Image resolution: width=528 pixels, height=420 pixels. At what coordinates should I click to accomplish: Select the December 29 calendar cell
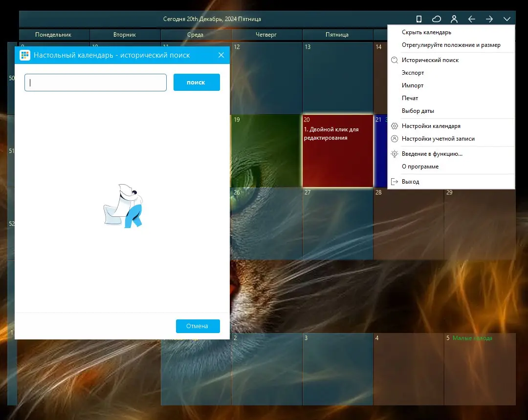tap(480, 225)
